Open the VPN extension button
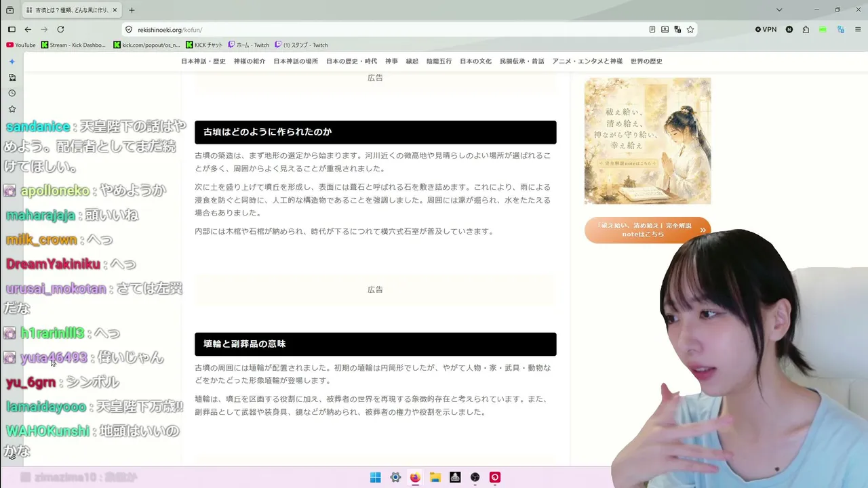The image size is (868, 488). (x=766, y=30)
